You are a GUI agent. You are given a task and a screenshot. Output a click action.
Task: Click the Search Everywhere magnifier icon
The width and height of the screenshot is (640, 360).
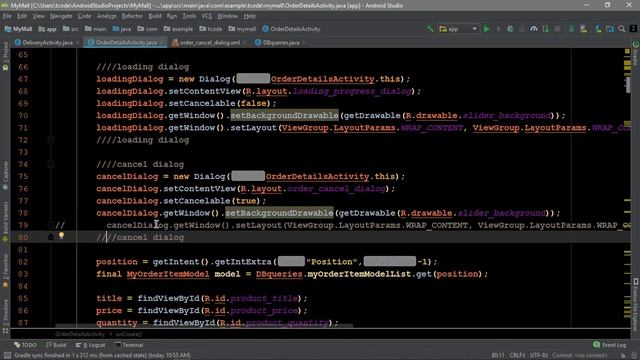point(622,29)
